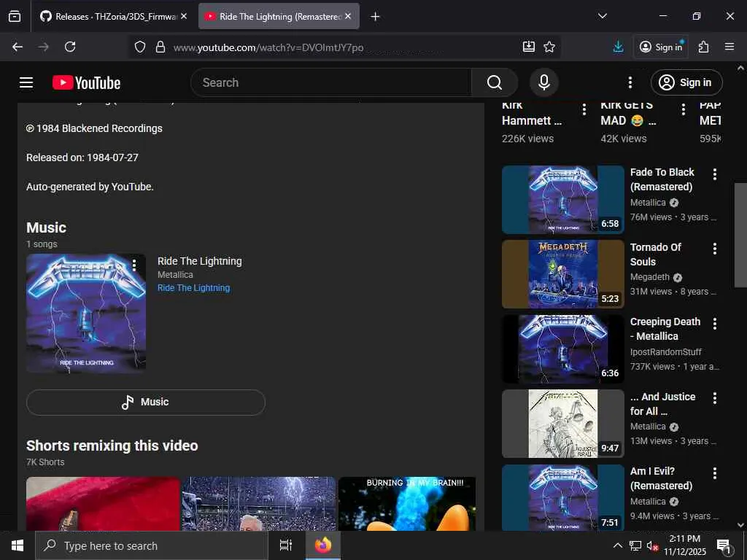Show site info via the padlock icon

[x=160, y=47]
